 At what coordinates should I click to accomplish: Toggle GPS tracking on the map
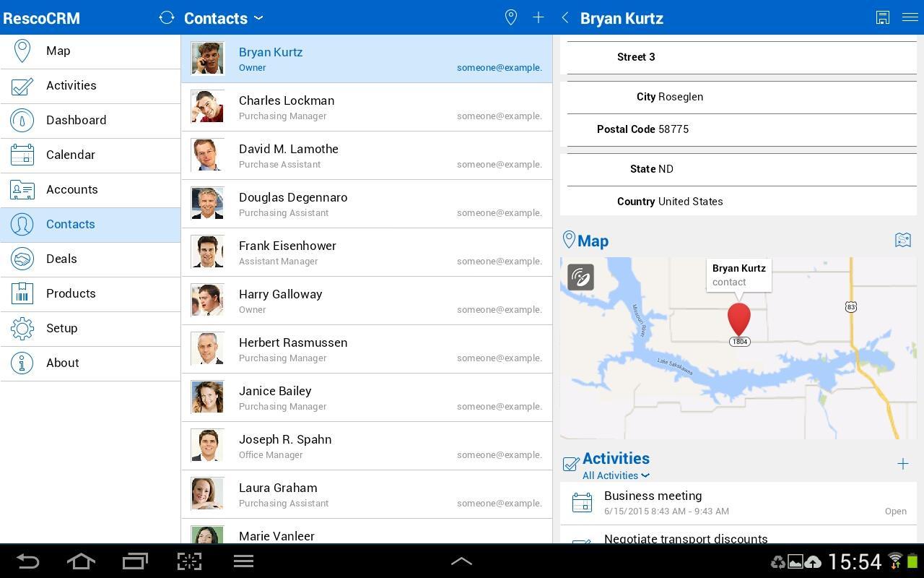click(x=581, y=277)
